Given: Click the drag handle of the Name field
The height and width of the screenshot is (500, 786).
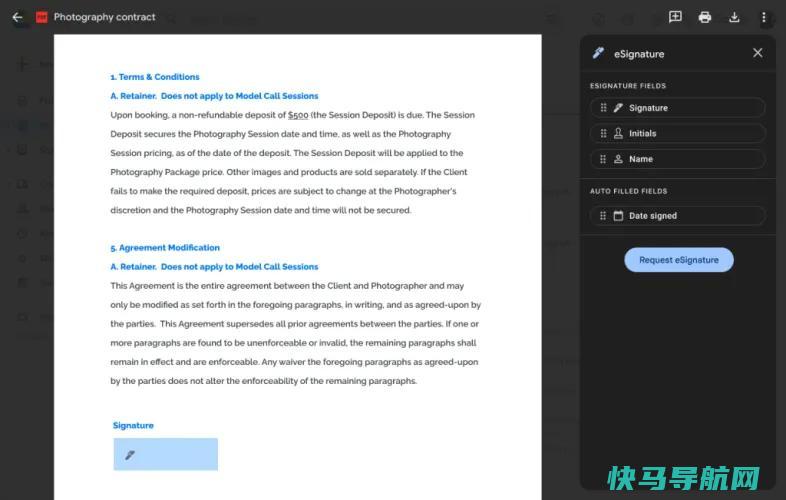Looking at the screenshot, I should tap(603, 159).
